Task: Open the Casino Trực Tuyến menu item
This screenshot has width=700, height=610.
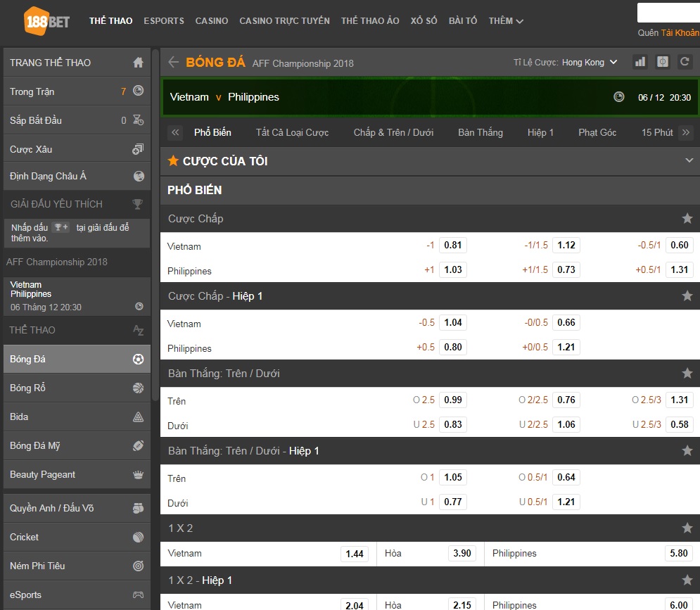Action: 284,21
